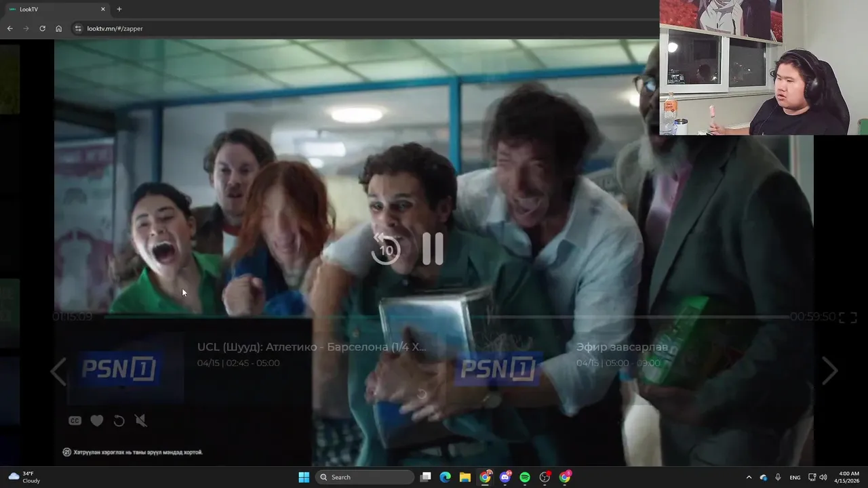Viewport: 868px width, 488px height.
Task: Enter fullscreen mode in player
Action: (848, 317)
